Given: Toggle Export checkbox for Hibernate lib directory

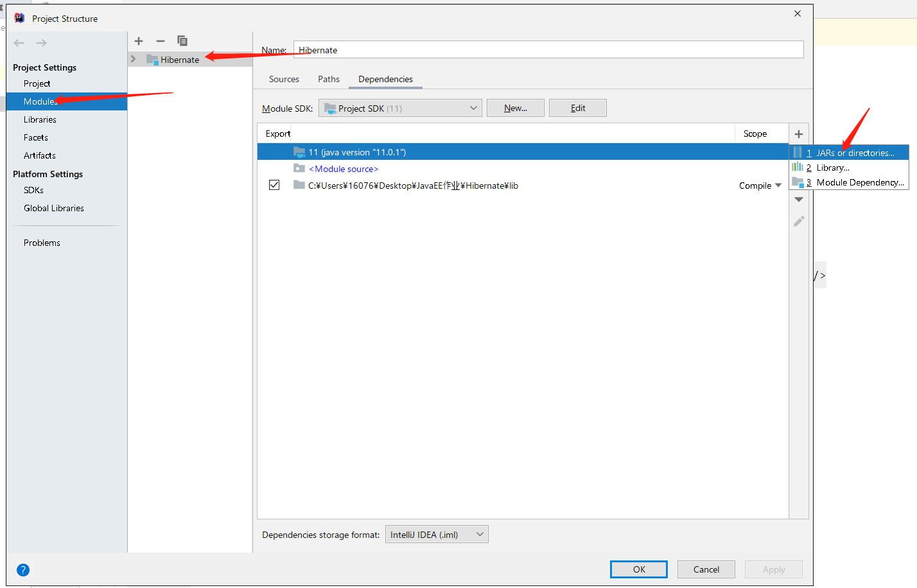Looking at the screenshot, I should coord(274,185).
